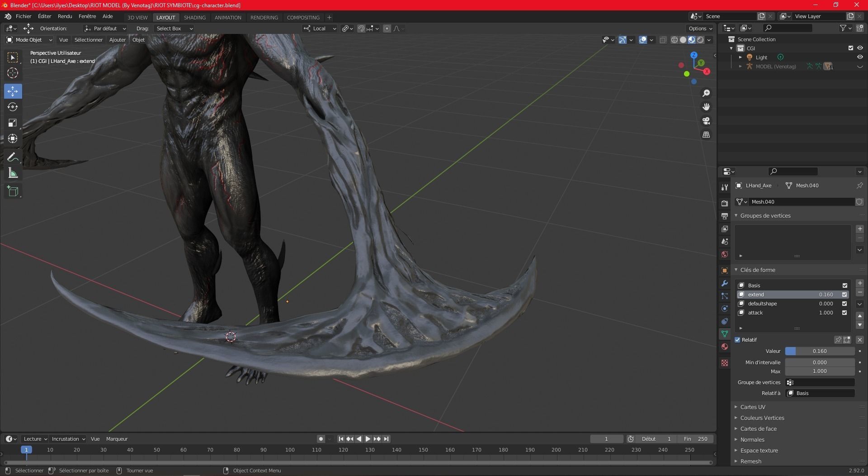Viewport: 868px width, 476px height.
Task: Open the Object Data mesh tab
Action: coord(725,334)
